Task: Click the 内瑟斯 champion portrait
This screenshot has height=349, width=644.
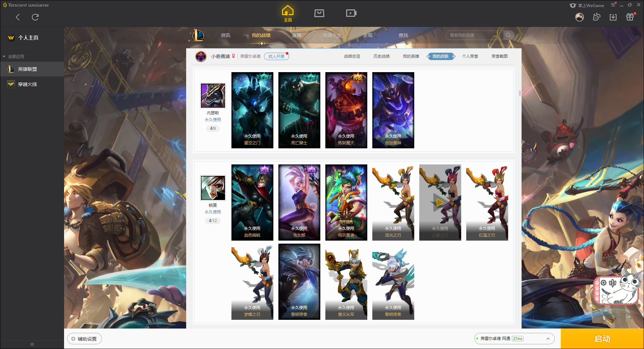Action: [213, 96]
